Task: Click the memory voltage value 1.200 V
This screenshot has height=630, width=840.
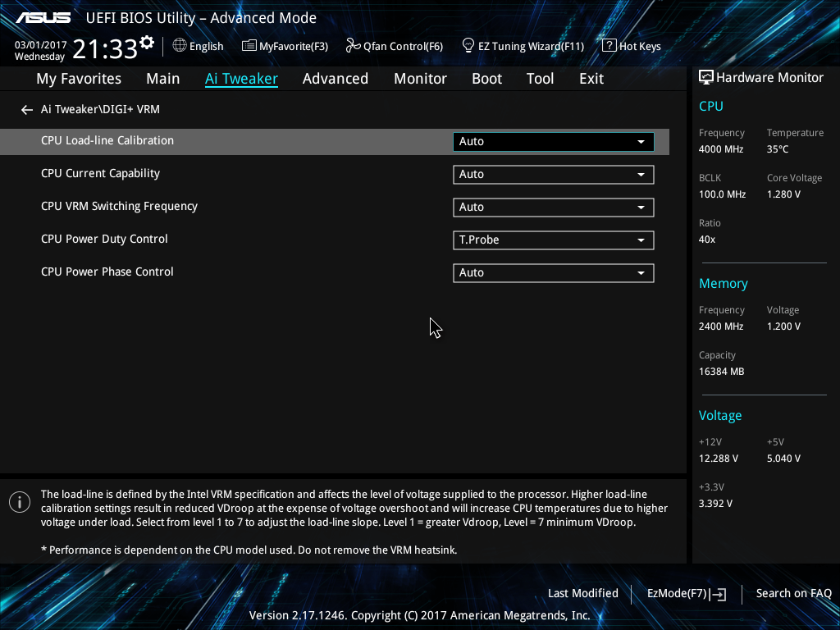Action: (x=783, y=326)
